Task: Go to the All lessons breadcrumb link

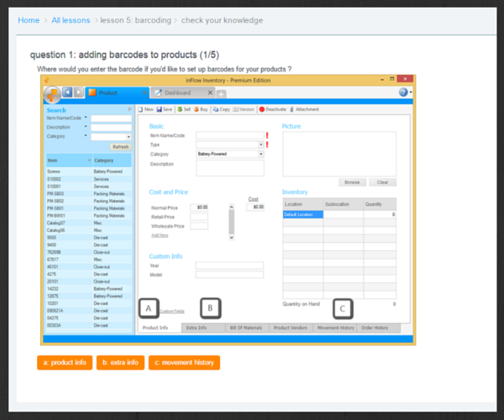Action: coord(71,20)
